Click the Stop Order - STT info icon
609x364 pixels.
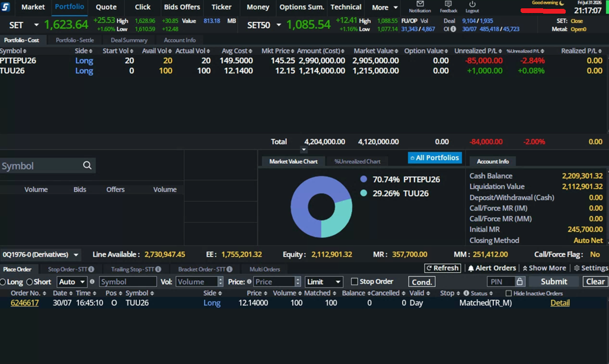pyautogui.click(x=91, y=269)
